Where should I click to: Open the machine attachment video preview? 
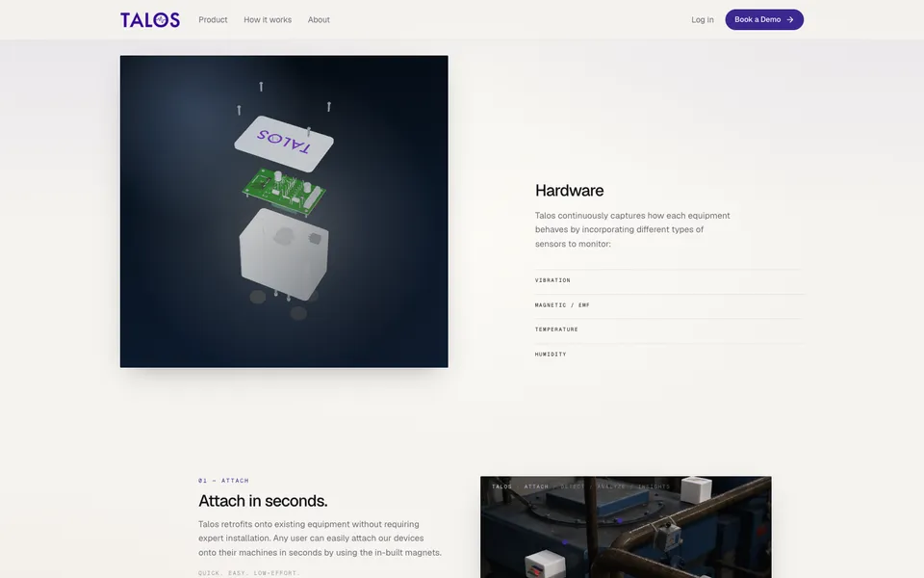click(x=626, y=527)
